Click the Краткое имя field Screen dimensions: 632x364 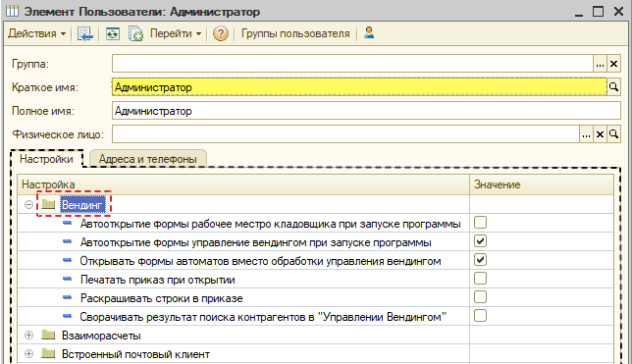359,87
